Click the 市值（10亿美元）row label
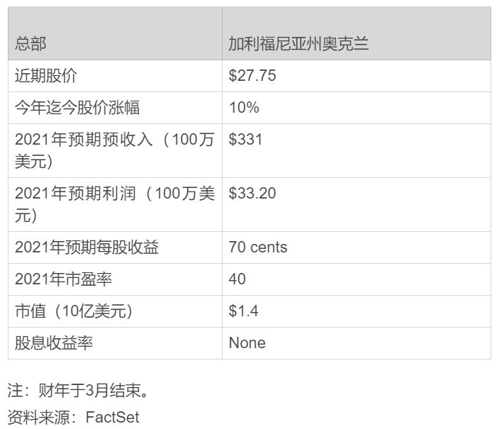504x429 pixels. pos(74,311)
